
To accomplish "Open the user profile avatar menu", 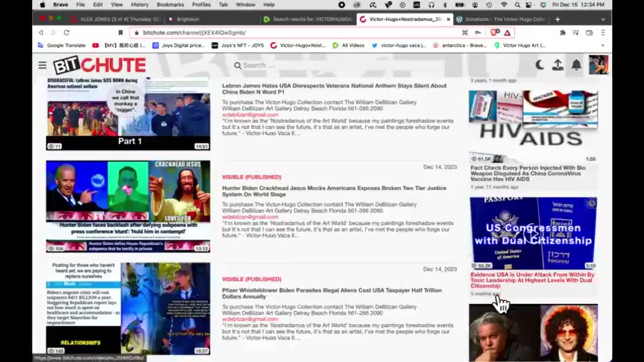I will [x=599, y=65].
